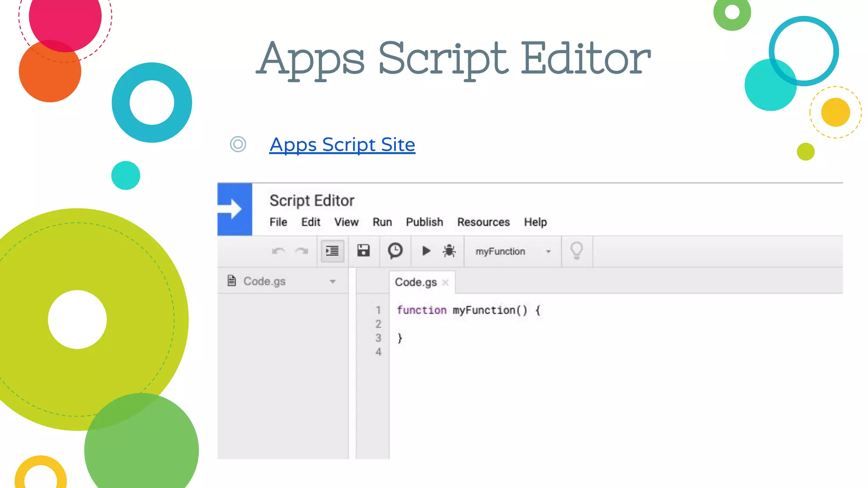This screenshot has width=868, height=488.
Task: Start debugging with the bug icon
Action: pyautogui.click(x=449, y=251)
